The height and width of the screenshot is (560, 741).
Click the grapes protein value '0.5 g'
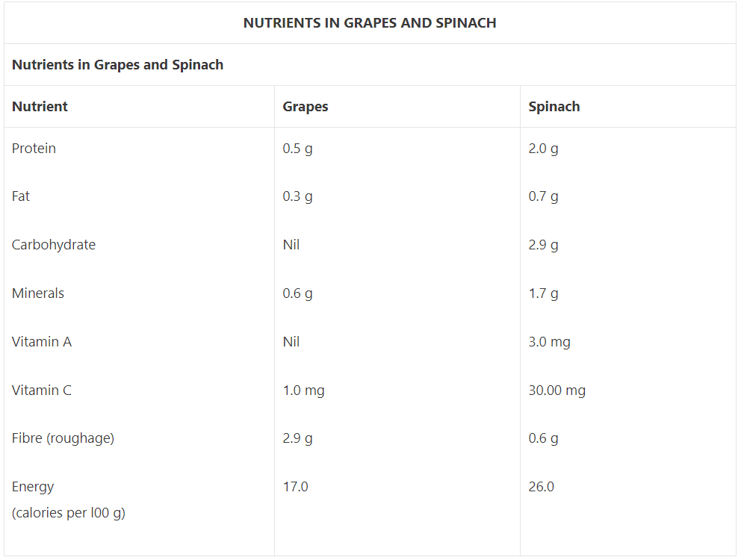[x=297, y=149]
